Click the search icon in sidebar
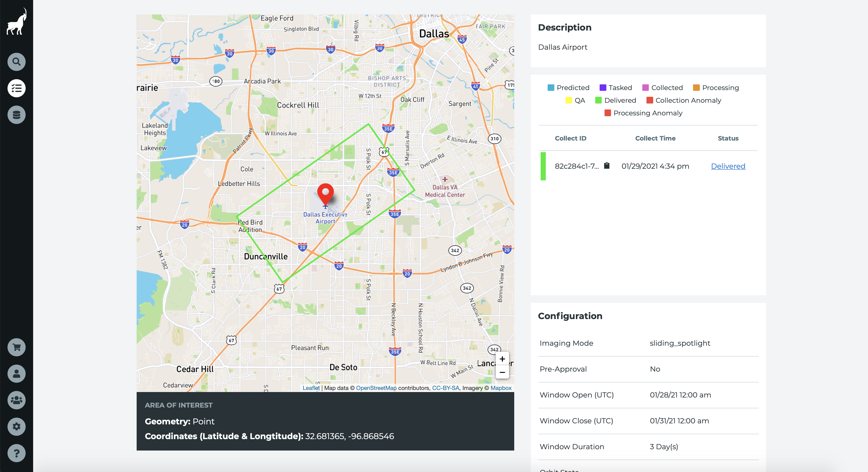868x472 pixels. click(16, 62)
